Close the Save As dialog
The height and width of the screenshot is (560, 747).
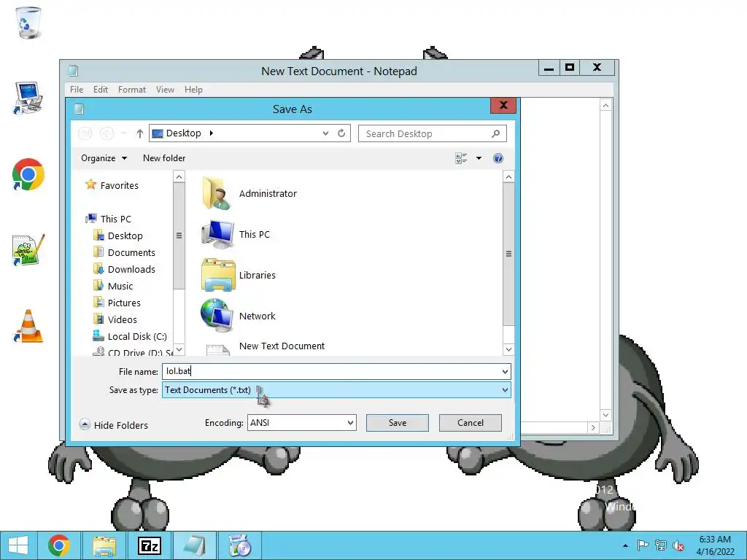pos(503,105)
